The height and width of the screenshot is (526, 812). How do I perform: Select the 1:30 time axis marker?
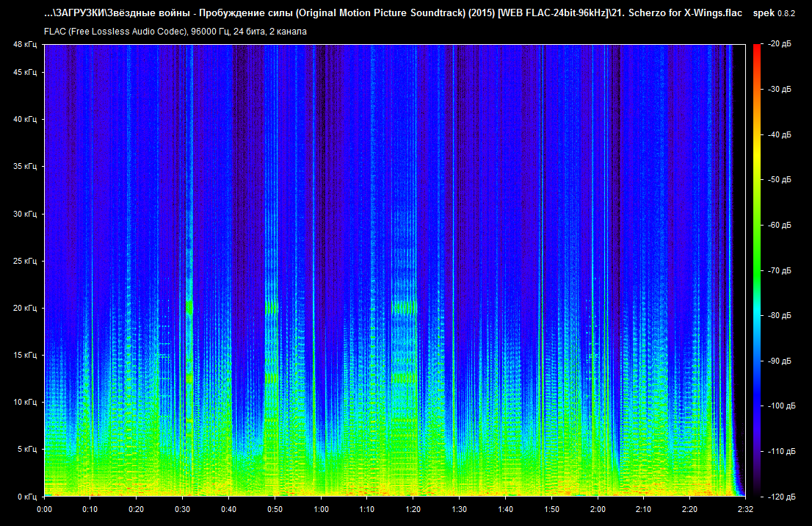[x=460, y=509]
